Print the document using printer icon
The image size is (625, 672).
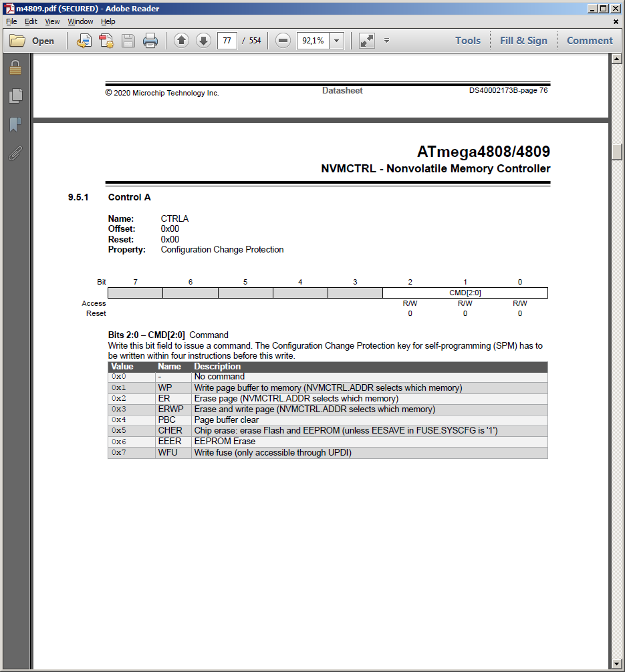pos(150,41)
